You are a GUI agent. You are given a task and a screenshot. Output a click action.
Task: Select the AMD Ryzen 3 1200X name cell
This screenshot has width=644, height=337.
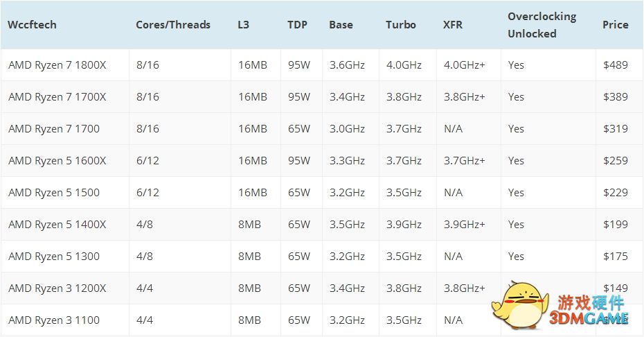coord(57,288)
